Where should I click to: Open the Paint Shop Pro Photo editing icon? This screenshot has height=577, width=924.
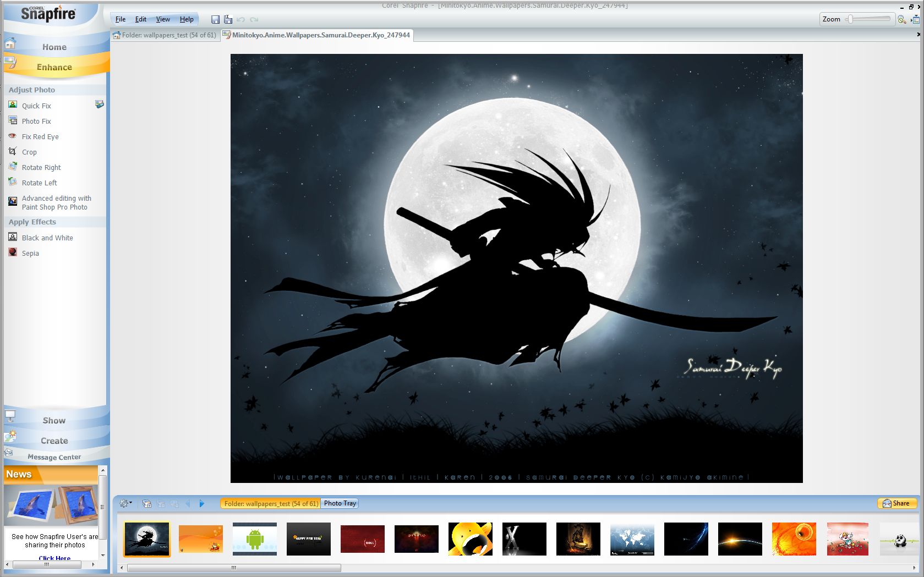tap(13, 201)
